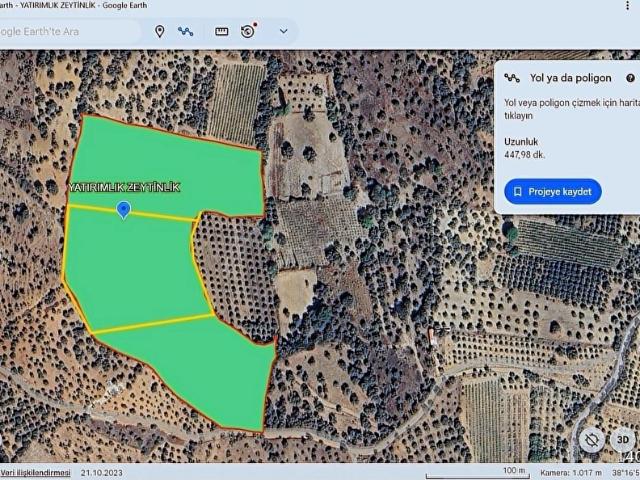Click inside the green polygon's bottom section

200,370
